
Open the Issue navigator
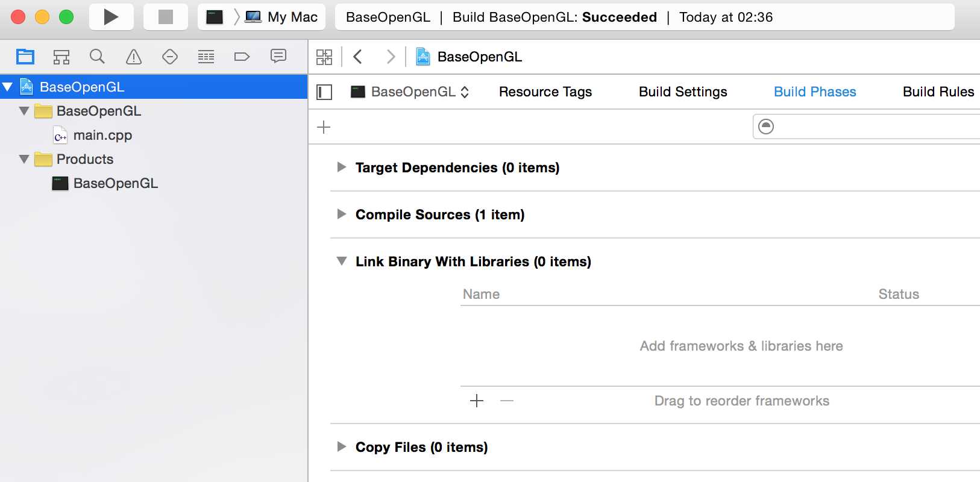133,57
